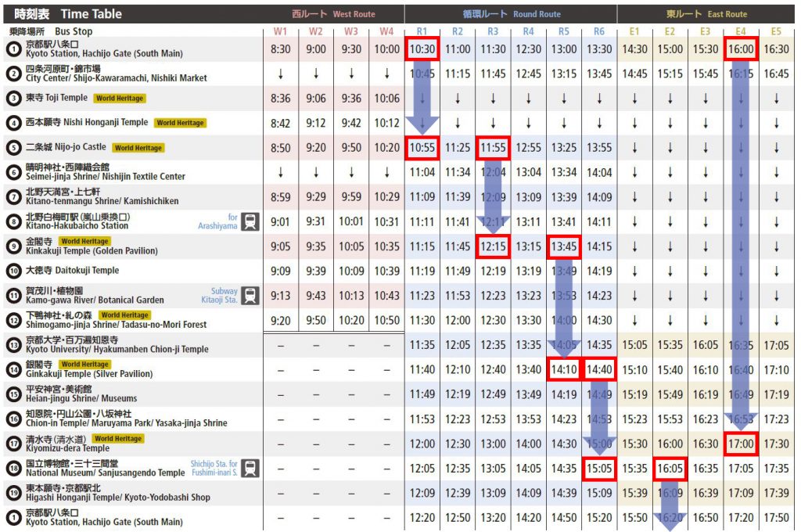Click the number 3 circle for Toji Temple
The width and height of the screenshot is (801, 532).
click(13, 98)
